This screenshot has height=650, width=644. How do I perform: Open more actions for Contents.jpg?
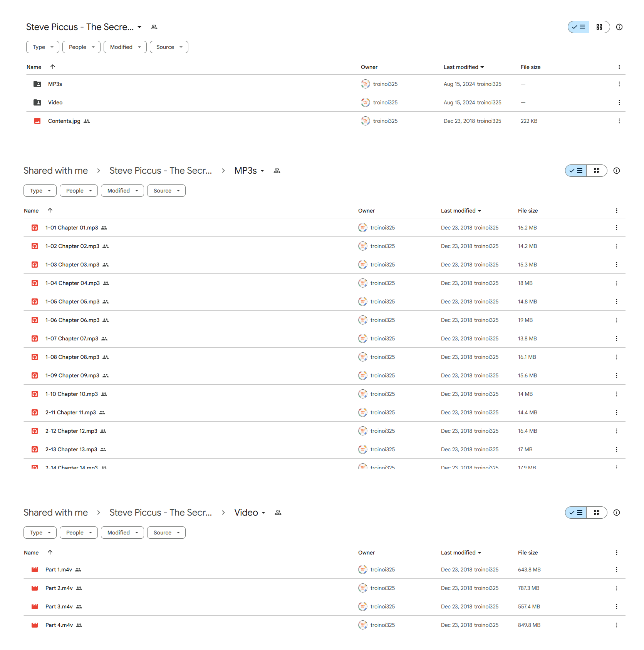coord(619,121)
